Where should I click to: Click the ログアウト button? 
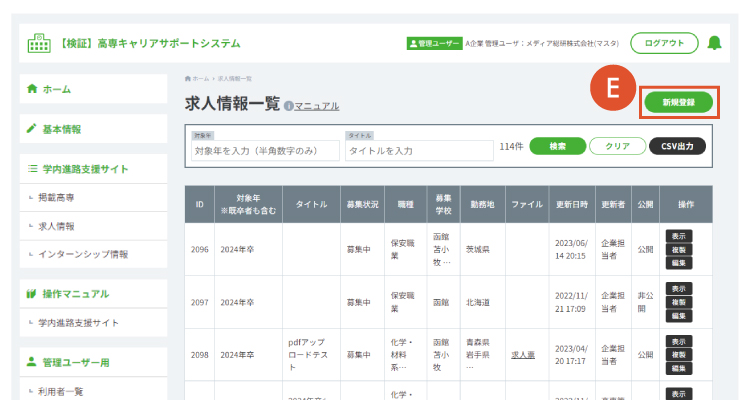pos(664,43)
